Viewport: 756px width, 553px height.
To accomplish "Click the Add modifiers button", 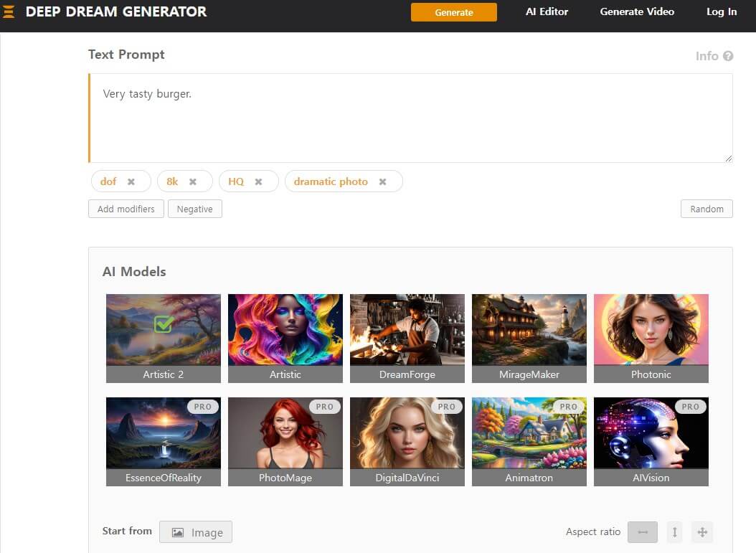I will (x=126, y=209).
